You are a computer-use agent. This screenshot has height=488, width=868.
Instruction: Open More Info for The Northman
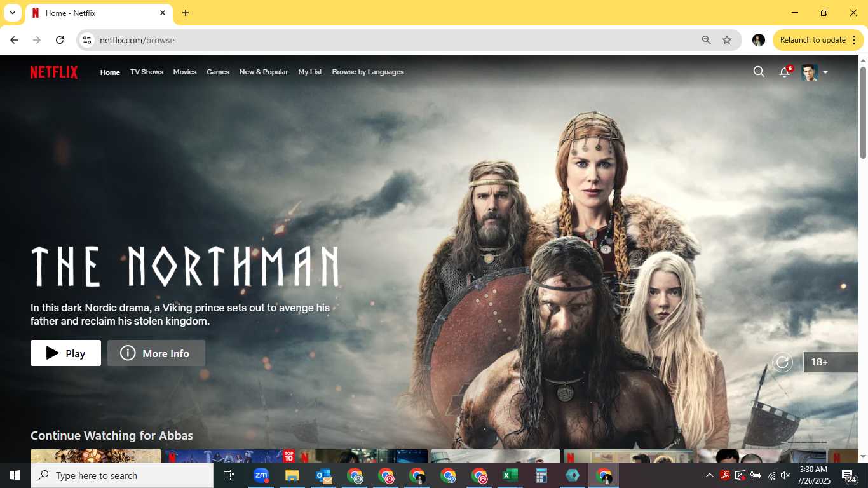(156, 353)
